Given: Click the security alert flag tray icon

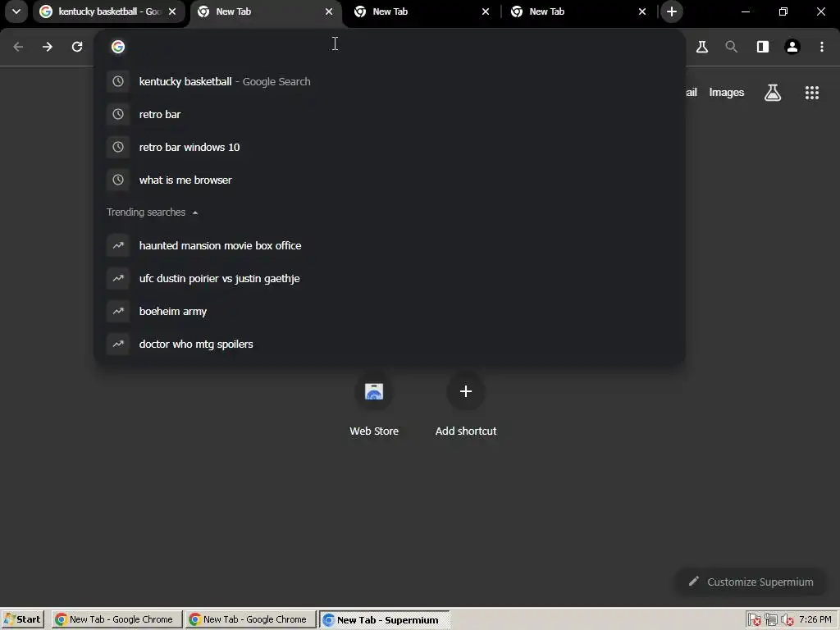Looking at the screenshot, I should (755, 620).
